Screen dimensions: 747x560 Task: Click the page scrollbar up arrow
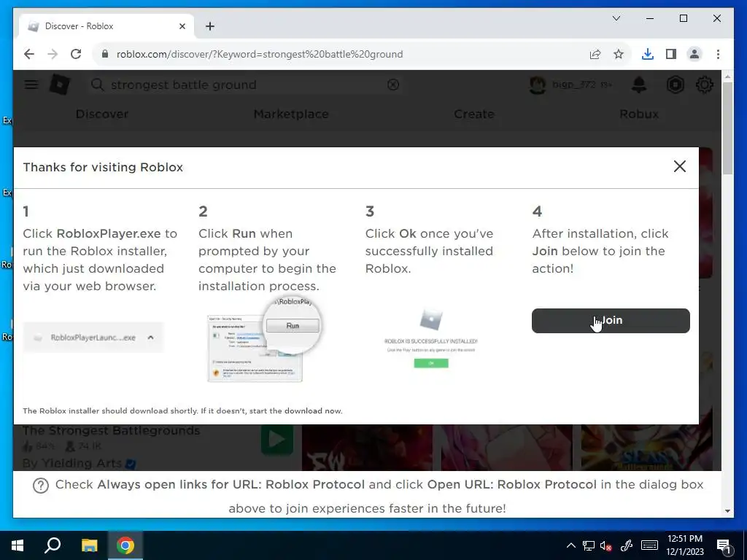pos(727,76)
